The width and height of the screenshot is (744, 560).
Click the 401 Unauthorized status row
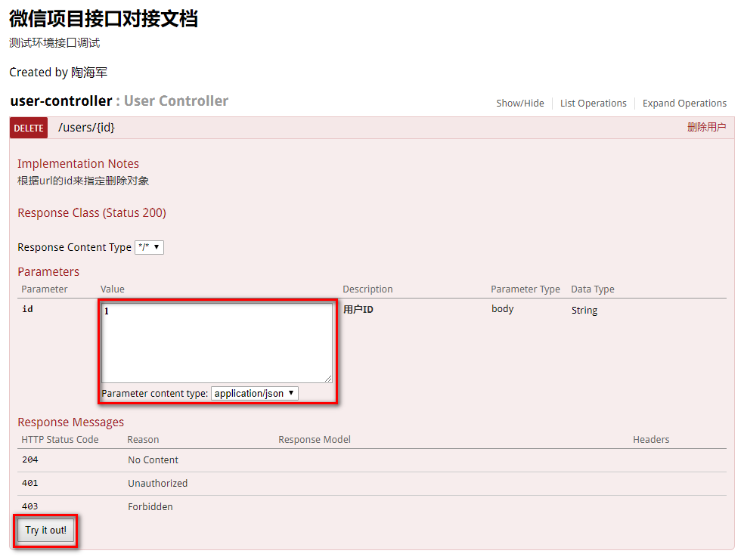point(157,483)
